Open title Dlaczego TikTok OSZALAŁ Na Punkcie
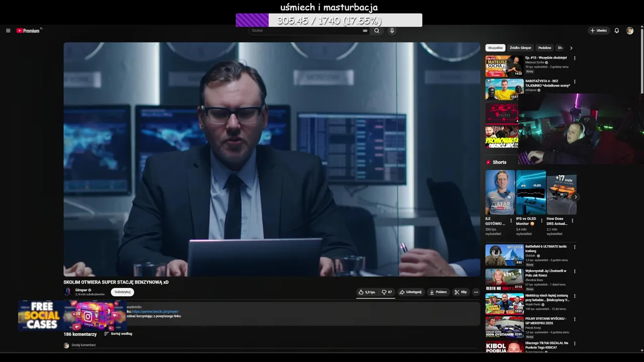Viewport: 644px width, 362px height. 547,345
